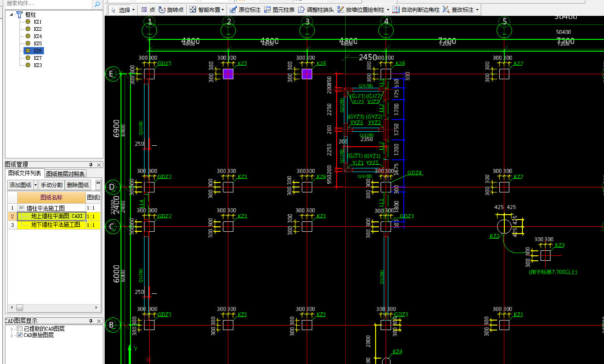This screenshot has height=364, width=604.
Task: Select KZ4 in the component tree
Action: (38, 36)
